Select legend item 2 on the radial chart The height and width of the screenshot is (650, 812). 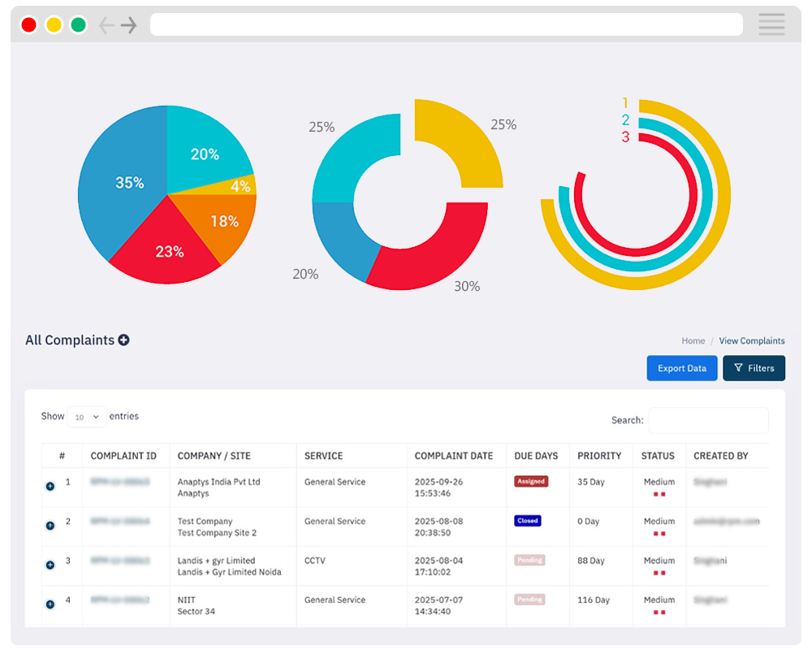[625, 119]
